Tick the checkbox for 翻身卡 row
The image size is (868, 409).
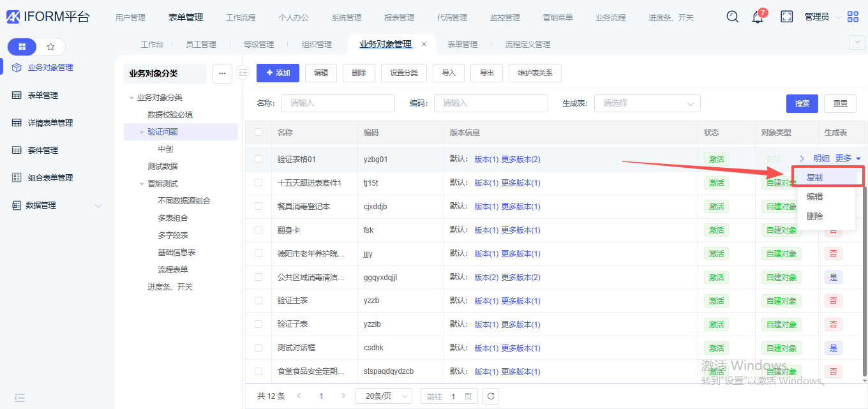[258, 230]
